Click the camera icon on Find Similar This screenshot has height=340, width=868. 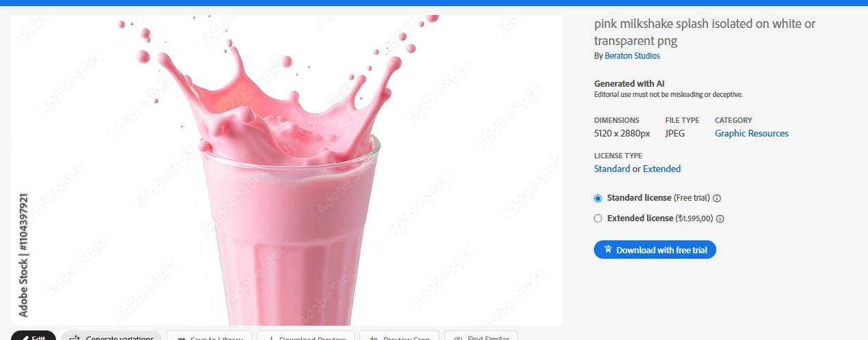click(x=459, y=339)
